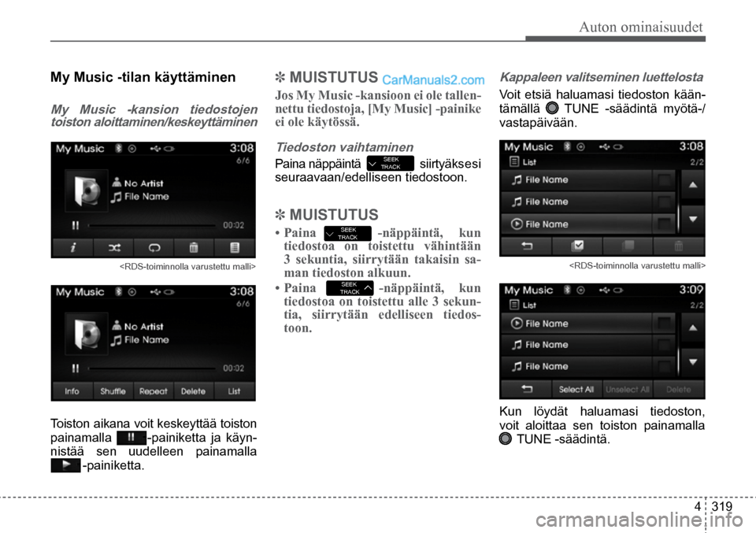The image size is (756, 533).
Task: Click the pause button image in the bottom-left paragraph
Action: coord(132,438)
